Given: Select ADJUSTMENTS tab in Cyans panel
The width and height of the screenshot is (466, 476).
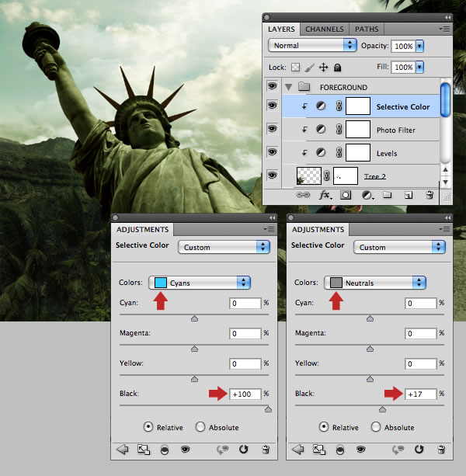Looking at the screenshot, I should coord(142,230).
